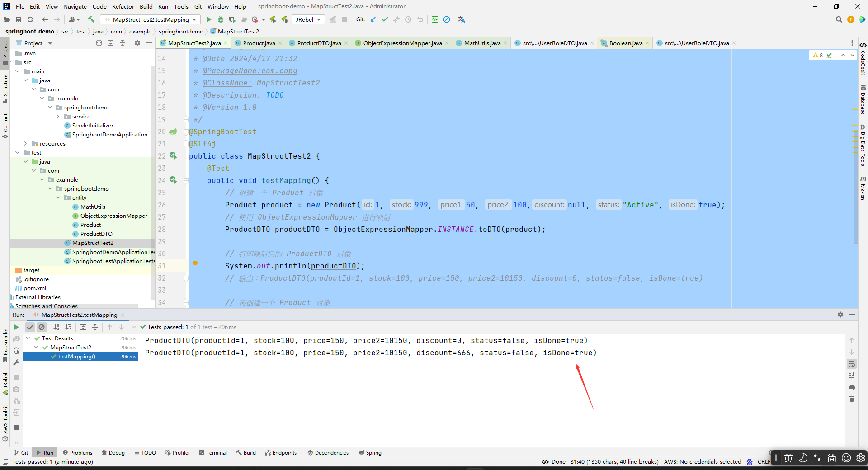868x470 pixels.
Task: Select testMapping() in the Test Results tree
Action: [77, 356]
